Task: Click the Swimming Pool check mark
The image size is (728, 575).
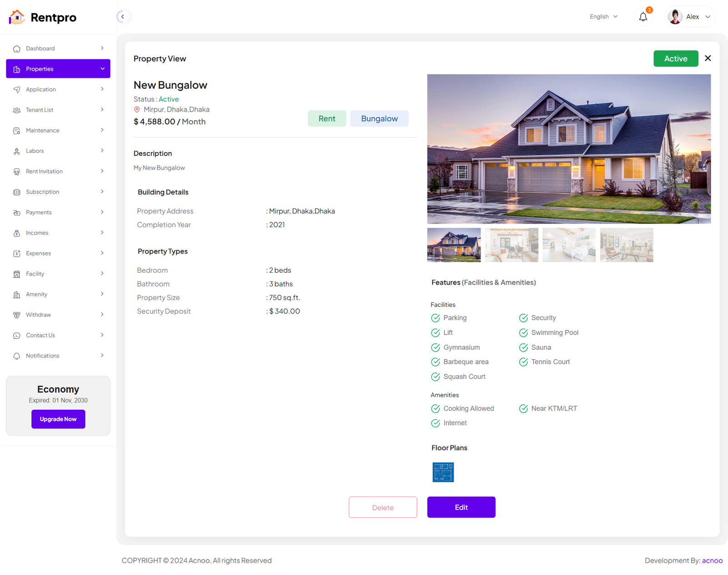Action: 523,333
